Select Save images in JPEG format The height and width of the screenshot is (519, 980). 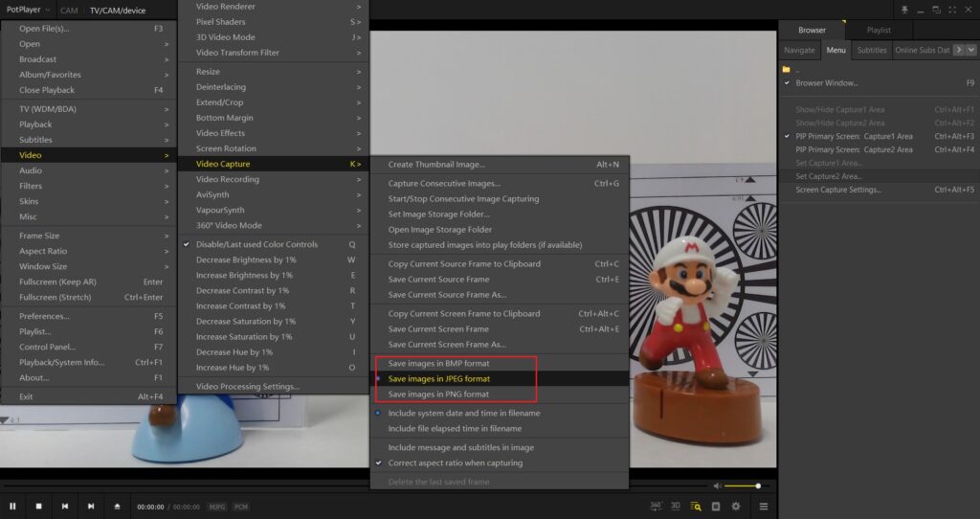click(500, 379)
